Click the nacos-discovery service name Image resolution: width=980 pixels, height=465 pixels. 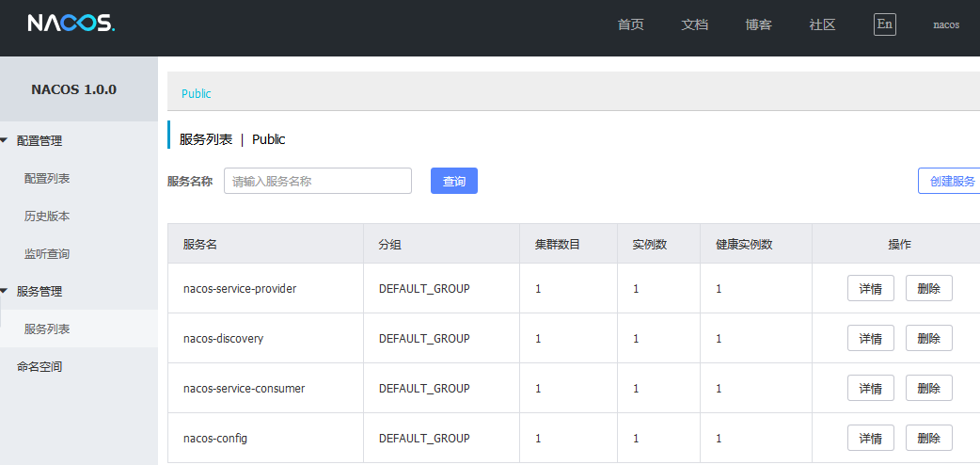223,339
